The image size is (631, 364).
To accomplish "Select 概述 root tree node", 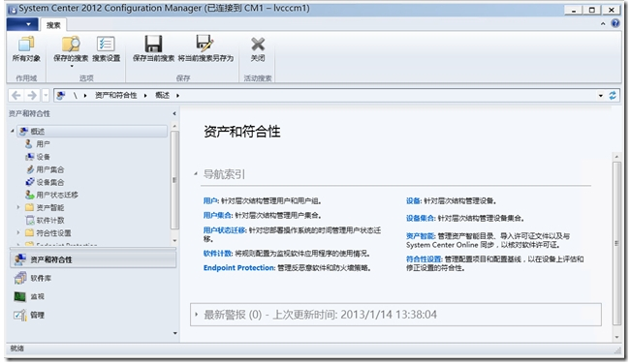I will point(92,132).
